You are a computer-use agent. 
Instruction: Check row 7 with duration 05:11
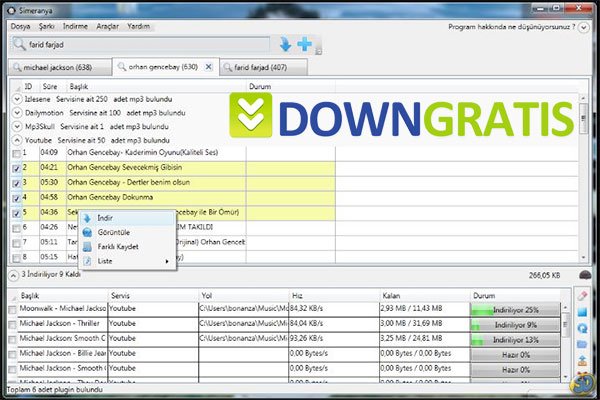[16, 243]
